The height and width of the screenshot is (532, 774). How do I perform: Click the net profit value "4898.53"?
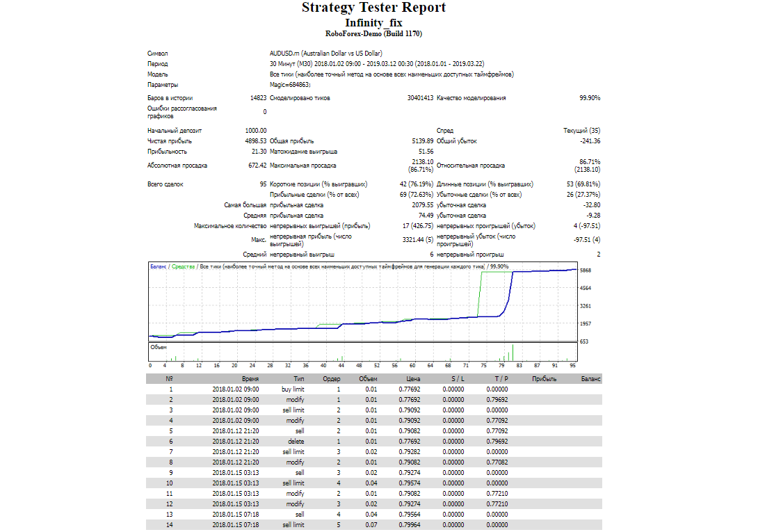256,140
